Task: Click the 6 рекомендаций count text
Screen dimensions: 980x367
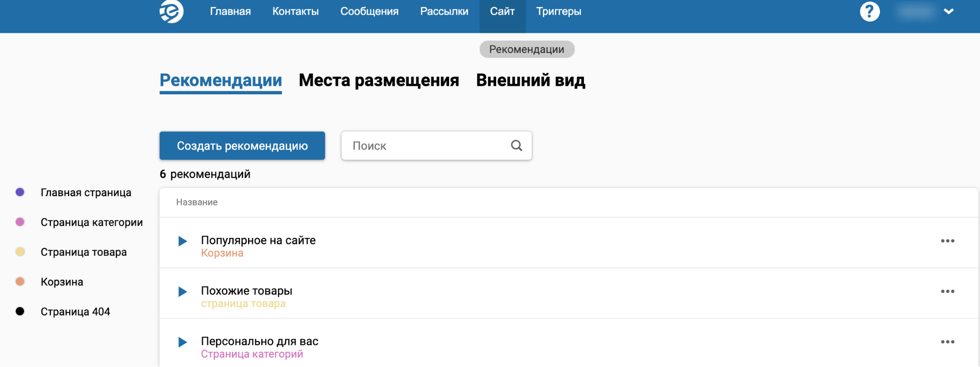Action: 205,174
